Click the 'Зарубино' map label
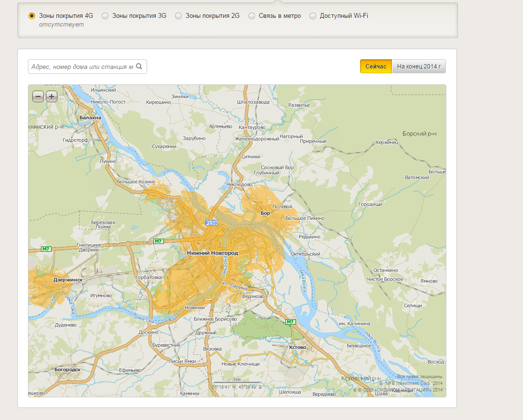This screenshot has height=420, width=523. pyautogui.click(x=194, y=138)
